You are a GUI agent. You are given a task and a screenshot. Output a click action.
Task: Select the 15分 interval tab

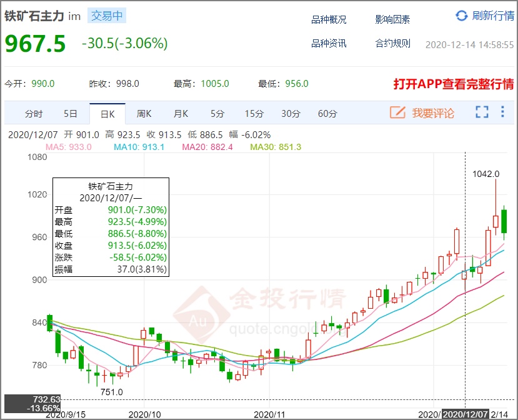254,114
